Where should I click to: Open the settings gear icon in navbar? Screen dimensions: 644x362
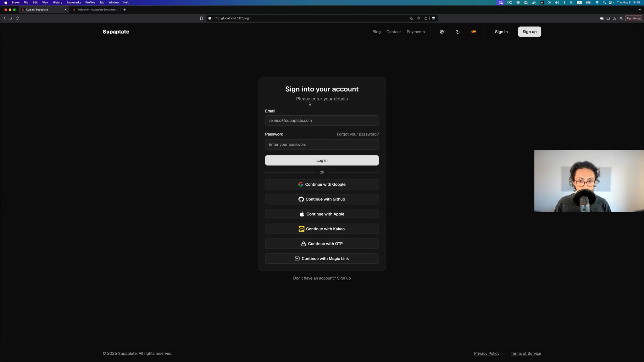tap(441, 32)
